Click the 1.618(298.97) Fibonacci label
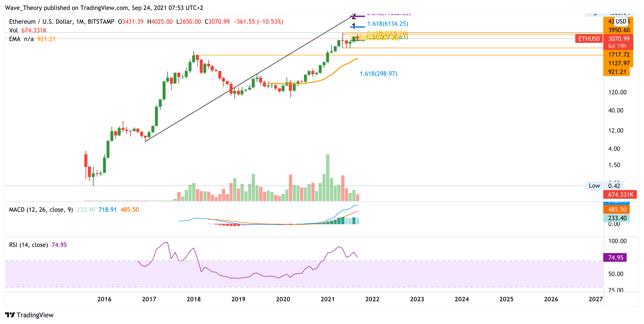 (x=378, y=74)
